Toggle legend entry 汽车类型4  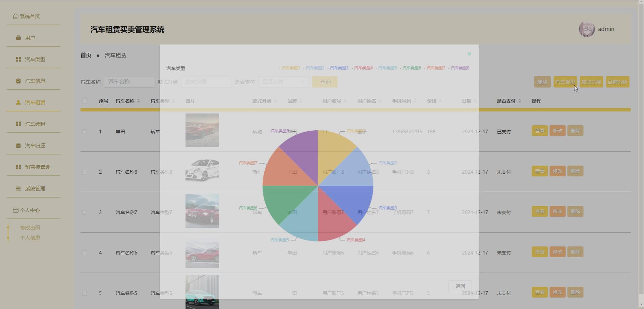tap(362, 68)
